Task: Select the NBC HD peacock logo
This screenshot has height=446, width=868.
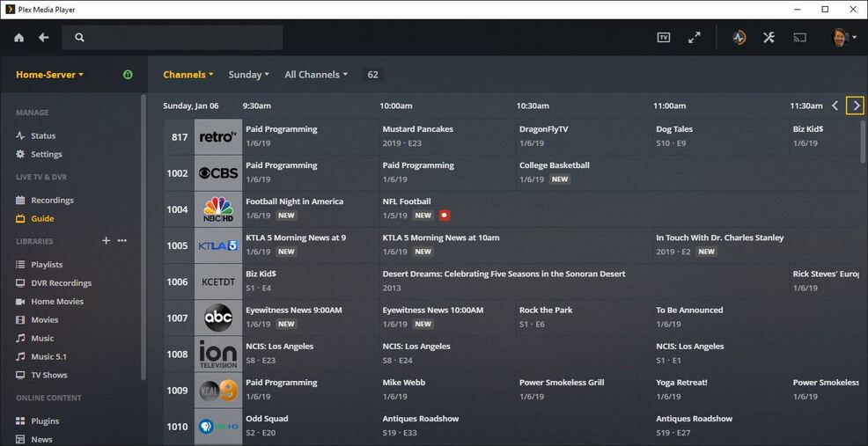Action: pyautogui.click(x=218, y=209)
